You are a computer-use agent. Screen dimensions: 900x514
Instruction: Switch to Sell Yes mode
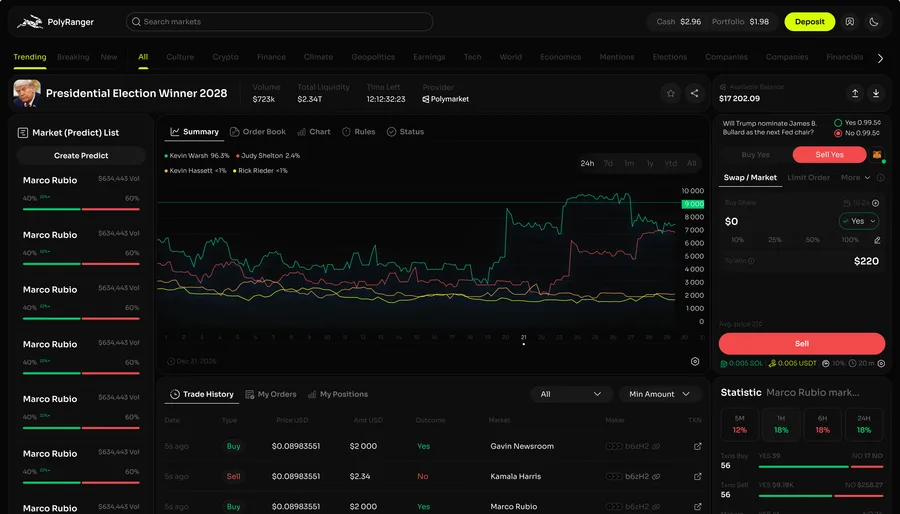point(829,155)
